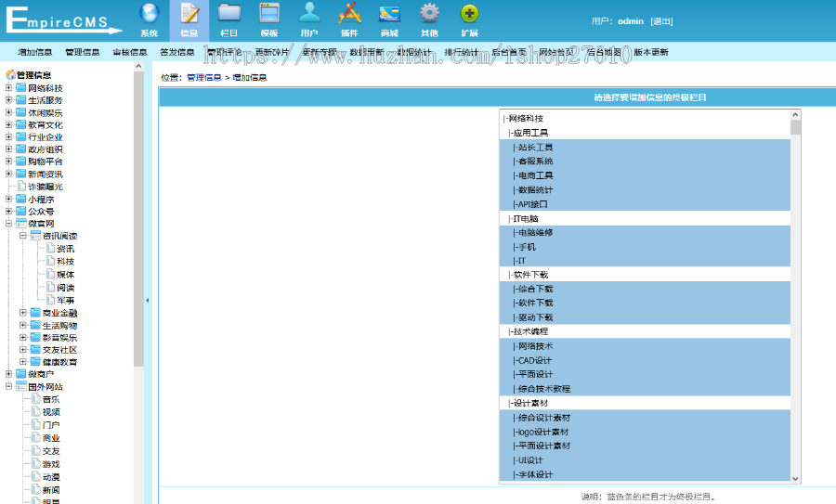
Task: Expand the 商业金融 tree node
Action: [x=23, y=313]
